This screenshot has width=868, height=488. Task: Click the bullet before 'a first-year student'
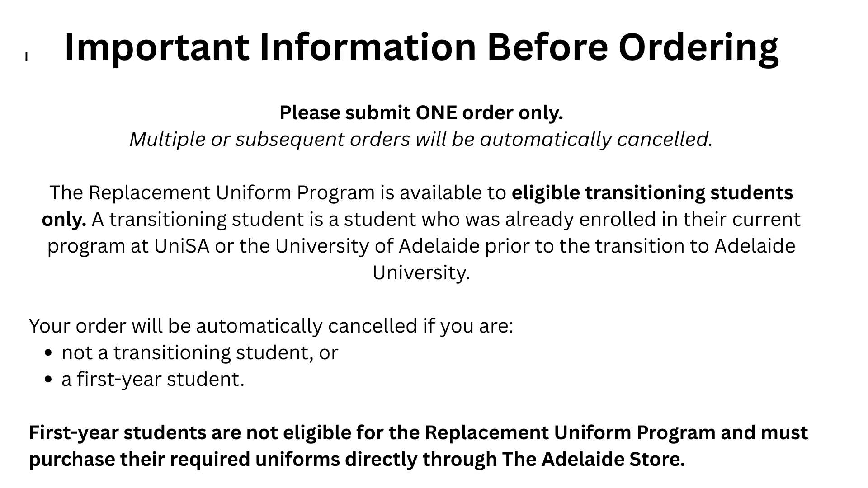tap(49, 380)
